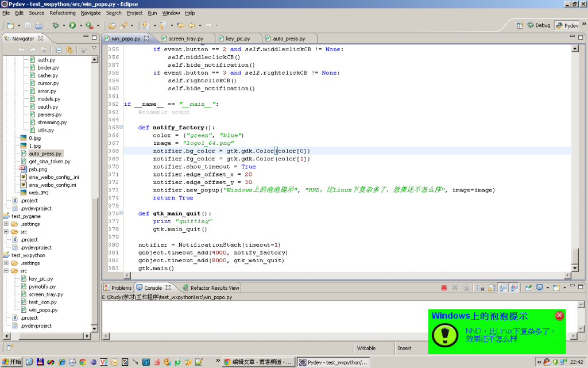
Task: Click the External Tools run icon
Action: point(89,25)
